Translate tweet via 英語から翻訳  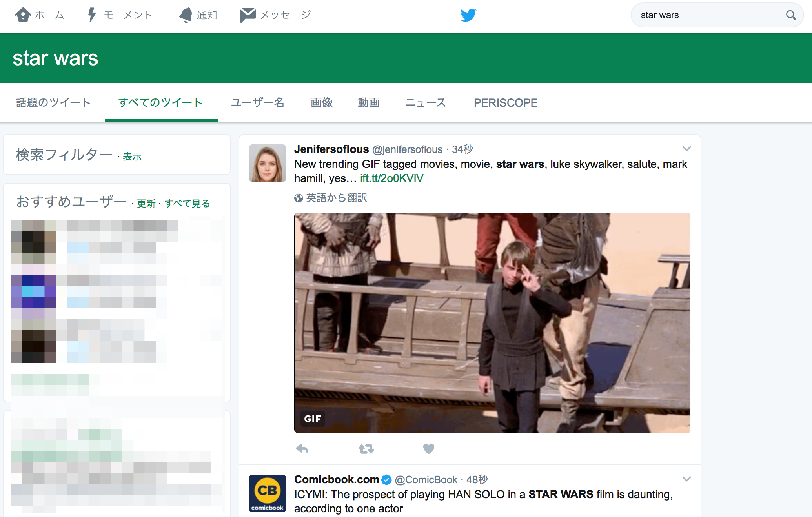[337, 198]
